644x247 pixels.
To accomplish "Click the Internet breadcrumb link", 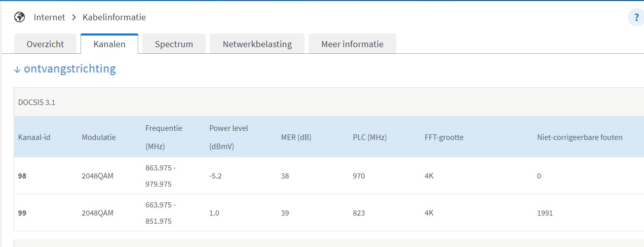I will tap(49, 17).
